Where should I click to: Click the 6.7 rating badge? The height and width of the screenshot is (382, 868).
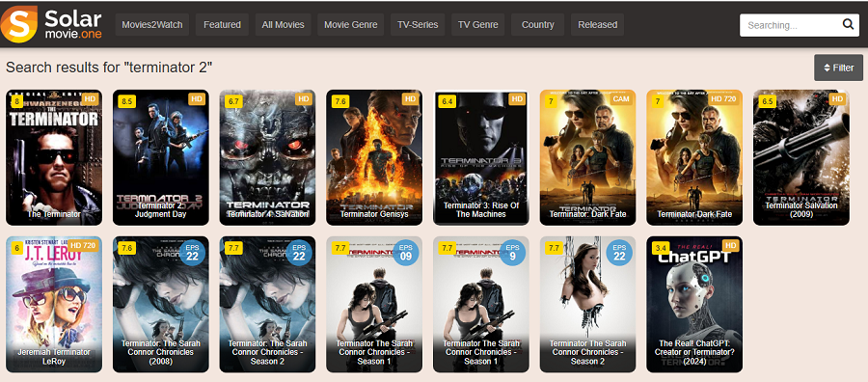[233, 102]
